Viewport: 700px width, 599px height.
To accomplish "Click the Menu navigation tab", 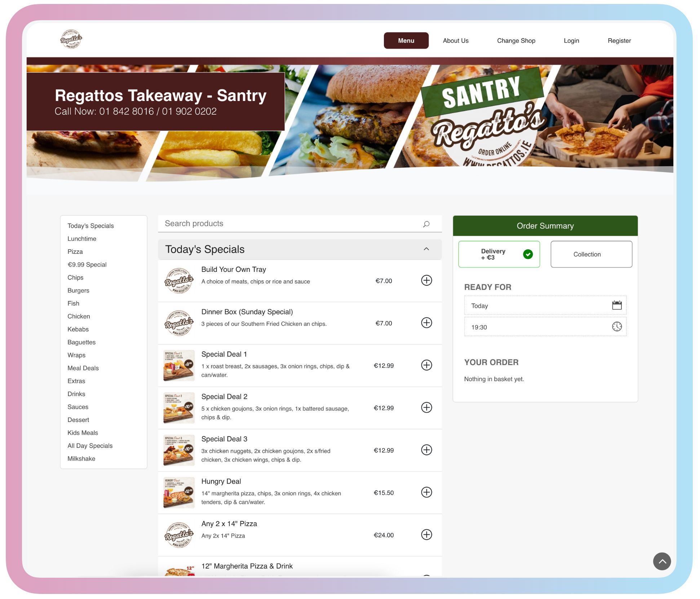I will pos(406,40).
